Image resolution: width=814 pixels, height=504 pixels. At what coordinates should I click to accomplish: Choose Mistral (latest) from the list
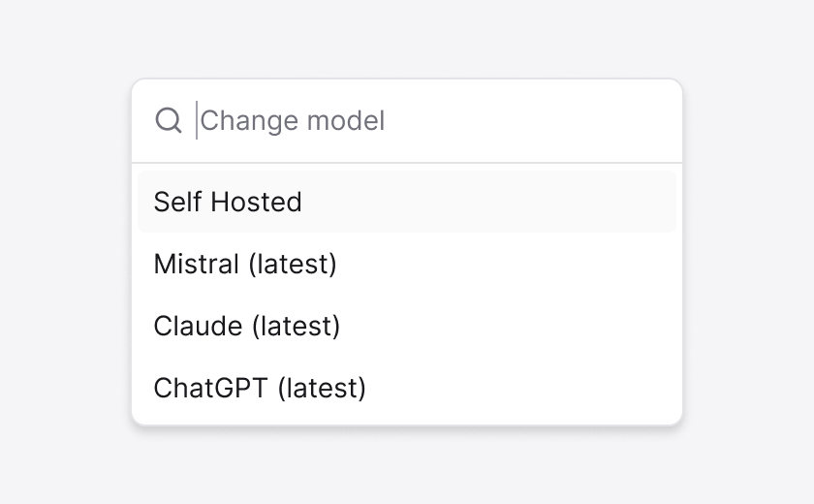point(245,264)
